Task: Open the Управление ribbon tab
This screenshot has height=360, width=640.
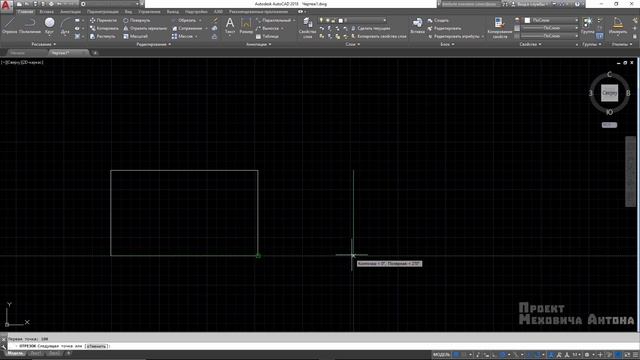Action: pos(149,12)
